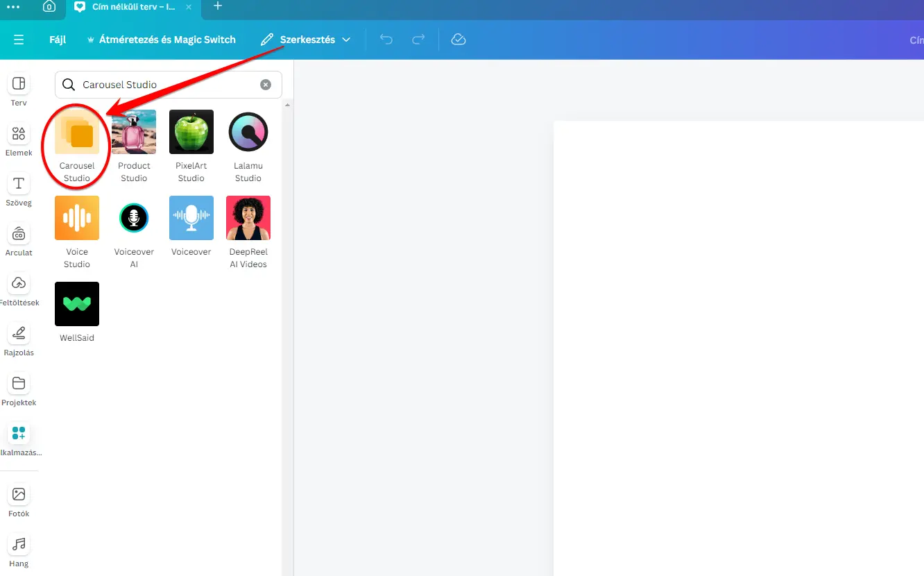Open the PixelArt Studio app
Viewport: 924px width, 576px height.
click(191, 146)
